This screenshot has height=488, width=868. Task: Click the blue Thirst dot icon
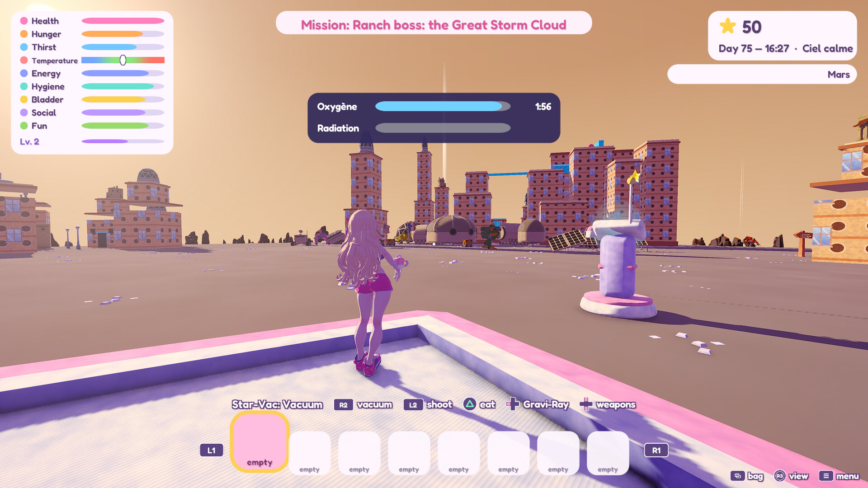coord(24,47)
